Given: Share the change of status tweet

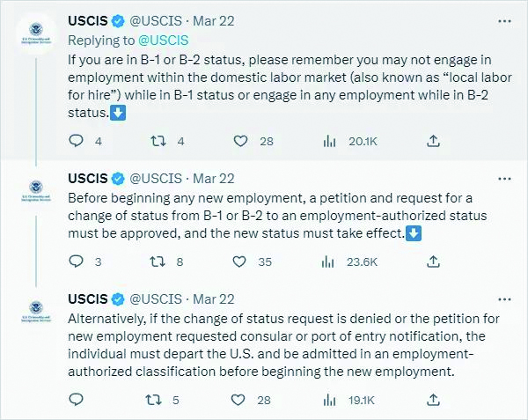Looking at the screenshot, I should coord(433,262).
